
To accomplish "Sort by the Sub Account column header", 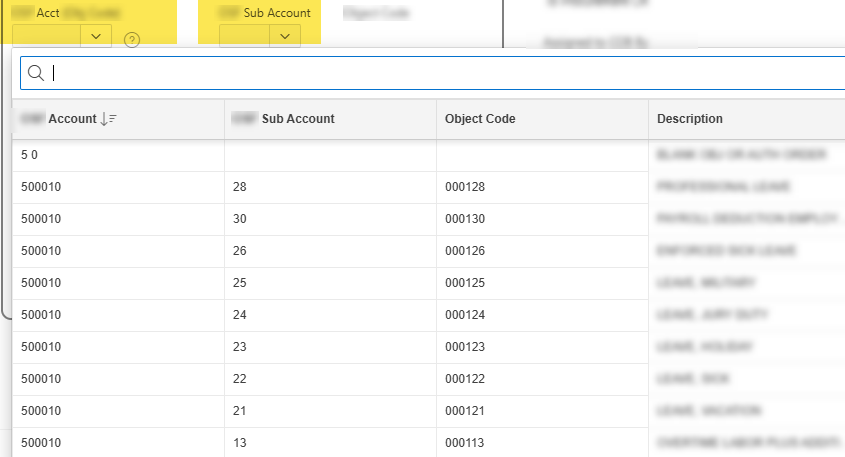I will pyautogui.click(x=297, y=119).
